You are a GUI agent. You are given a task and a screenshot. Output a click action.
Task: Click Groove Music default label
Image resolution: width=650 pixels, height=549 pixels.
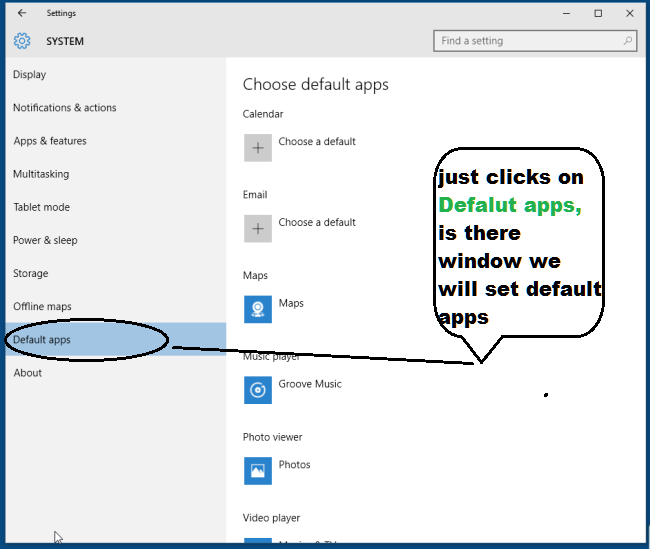point(310,384)
